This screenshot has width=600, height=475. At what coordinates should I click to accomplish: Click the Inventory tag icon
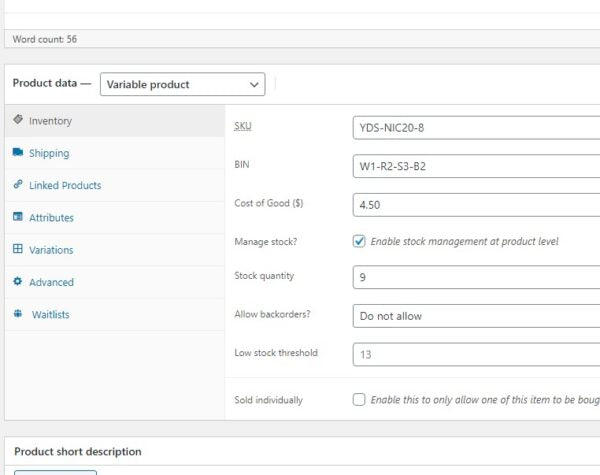(18, 120)
